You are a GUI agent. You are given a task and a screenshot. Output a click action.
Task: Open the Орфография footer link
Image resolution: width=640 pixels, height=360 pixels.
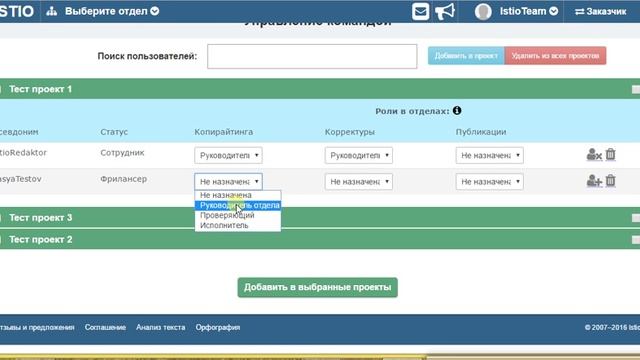coord(218,327)
